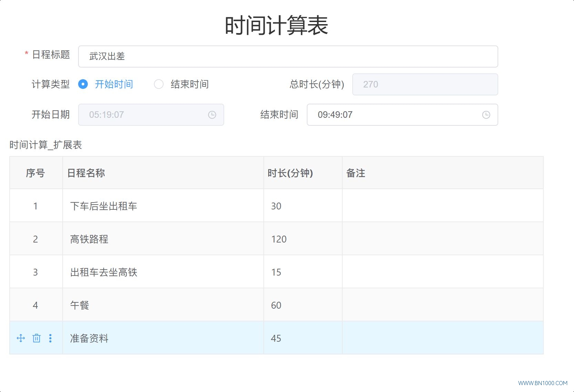Open the 结束时间 time picker field 09:49:07
Viewport: 574px width, 392px height.
[403, 115]
